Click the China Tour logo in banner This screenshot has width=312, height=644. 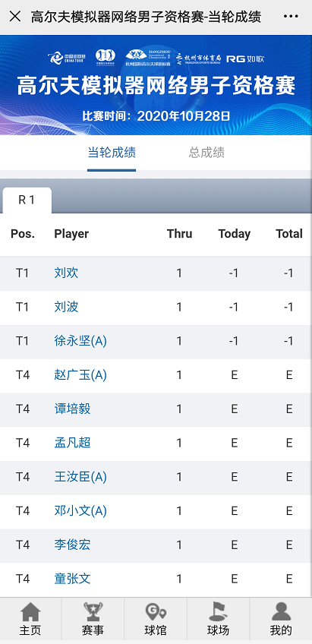point(61,58)
